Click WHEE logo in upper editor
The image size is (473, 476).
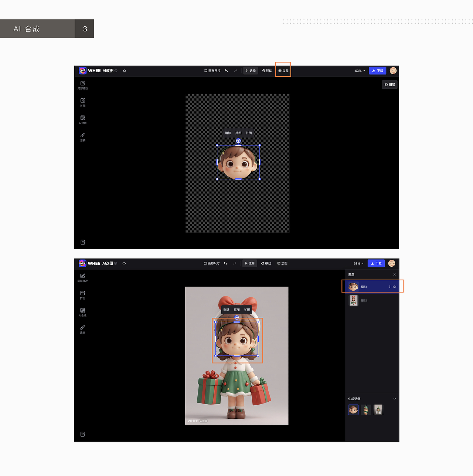pos(82,71)
